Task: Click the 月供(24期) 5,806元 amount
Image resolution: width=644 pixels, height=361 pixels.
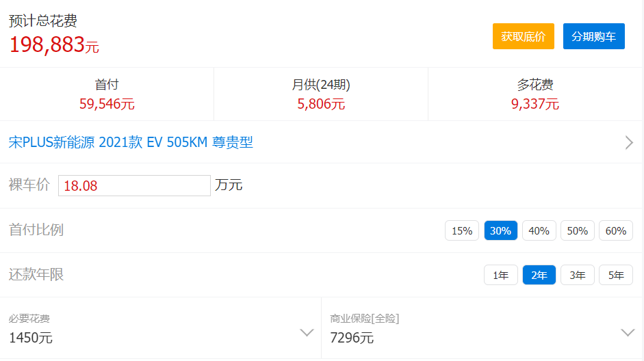Action: coord(321,104)
